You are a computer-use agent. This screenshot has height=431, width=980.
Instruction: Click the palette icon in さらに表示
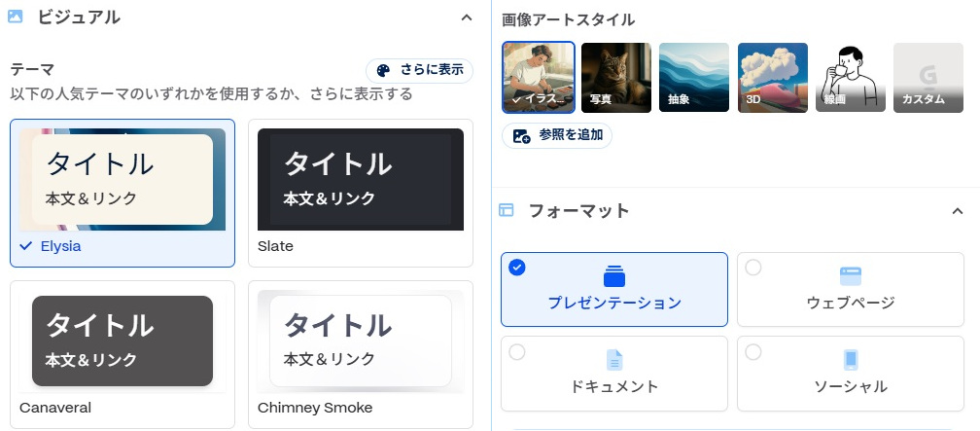(383, 70)
